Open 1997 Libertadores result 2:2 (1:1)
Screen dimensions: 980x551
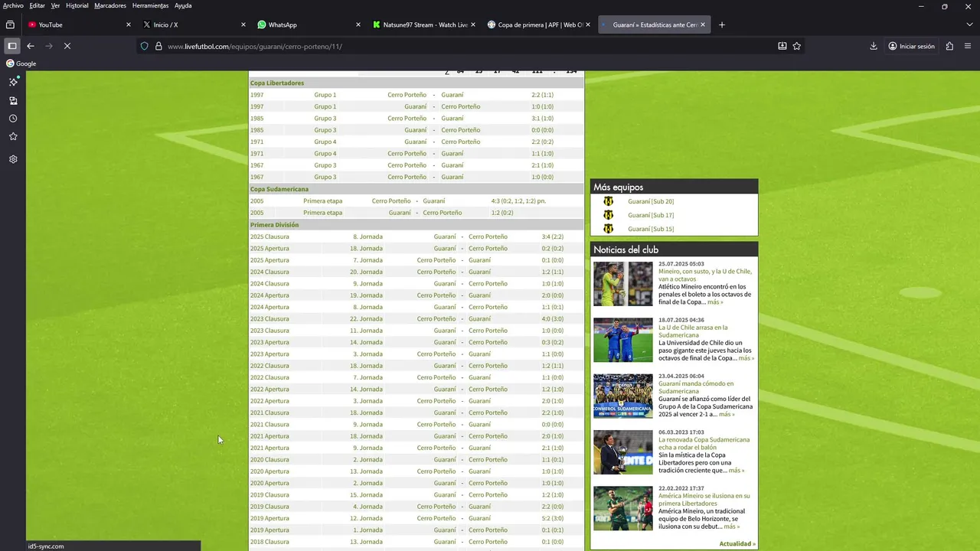point(542,95)
